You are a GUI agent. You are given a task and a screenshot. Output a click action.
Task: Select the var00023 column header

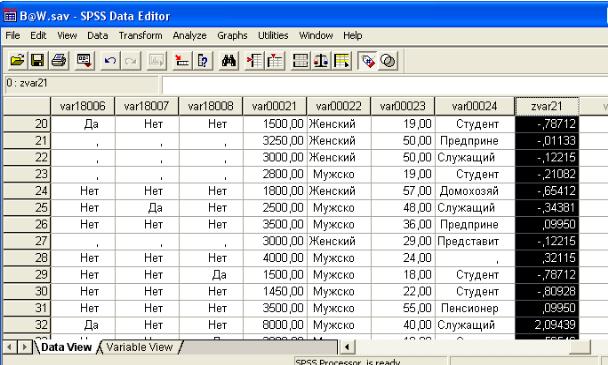[x=402, y=106]
